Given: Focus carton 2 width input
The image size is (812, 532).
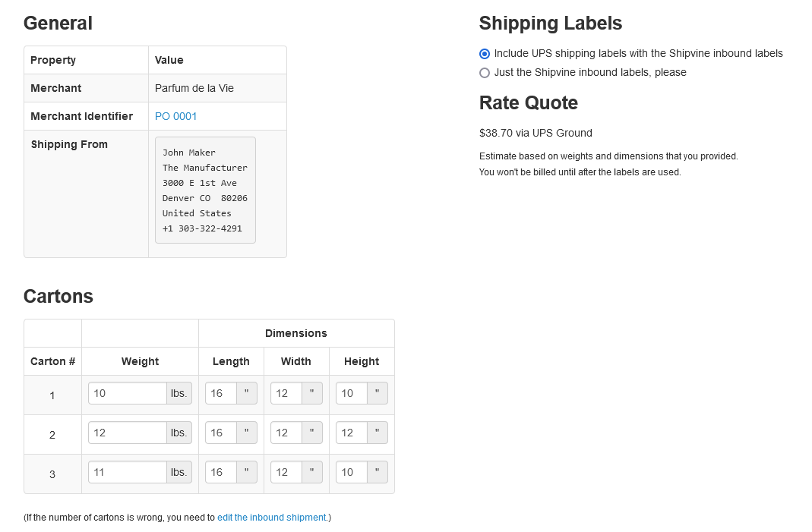Looking at the screenshot, I should (286, 433).
